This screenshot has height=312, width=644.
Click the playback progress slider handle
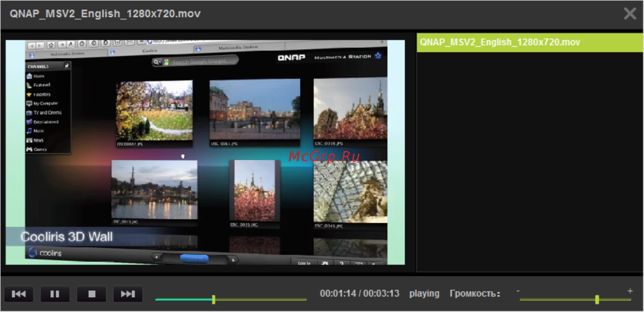(214, 299)
